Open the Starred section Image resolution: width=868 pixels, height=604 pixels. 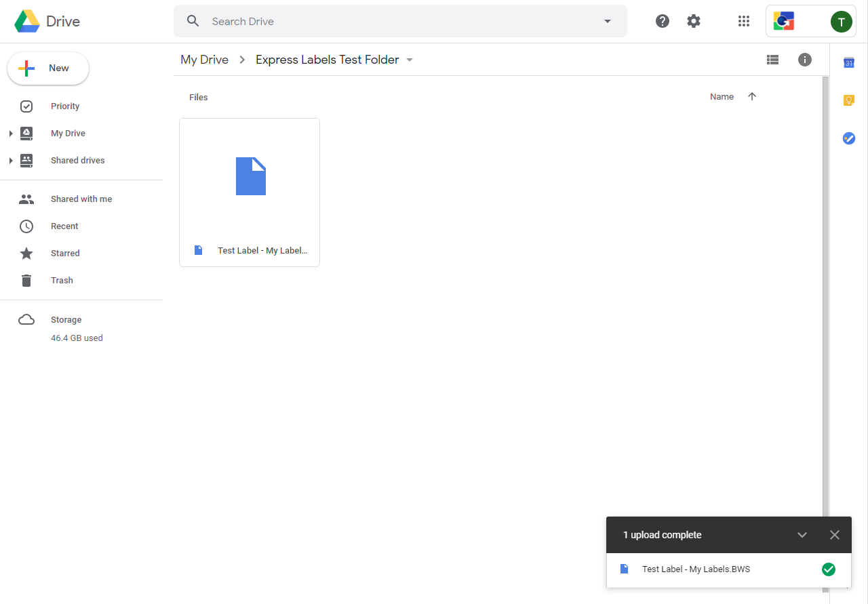click(65, 254)
